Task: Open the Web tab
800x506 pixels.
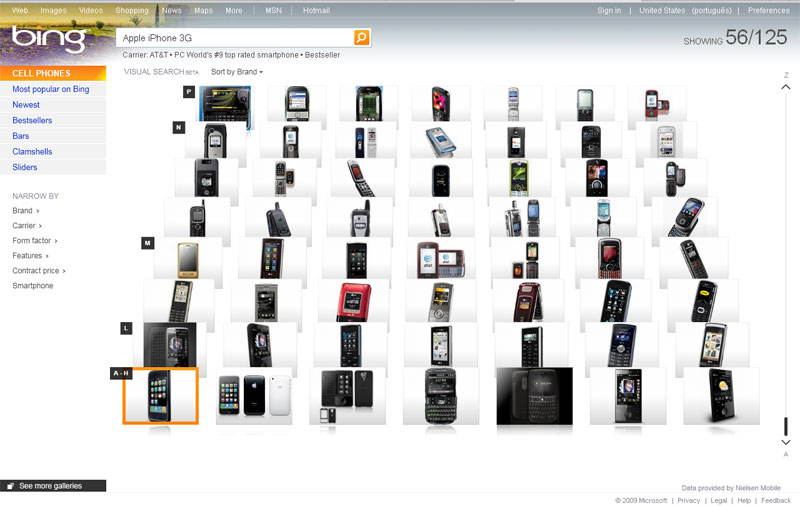Action: [20, 10]
